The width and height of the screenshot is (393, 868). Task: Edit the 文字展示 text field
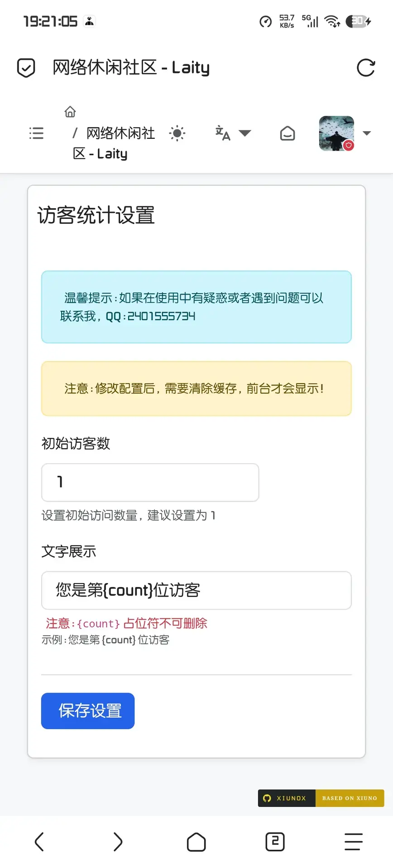[x=196, y=590]
